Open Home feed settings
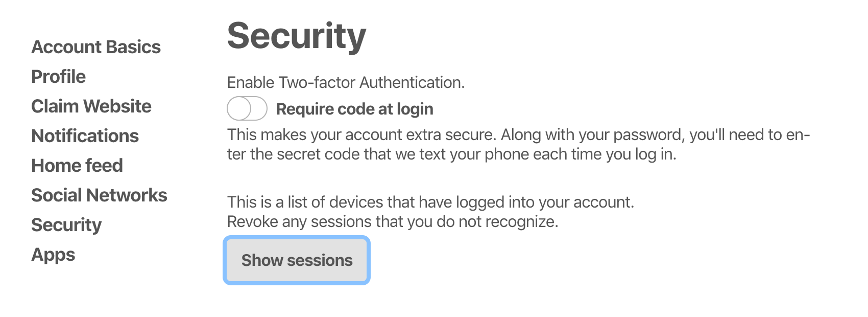868x317 pixels. [77, 166]
